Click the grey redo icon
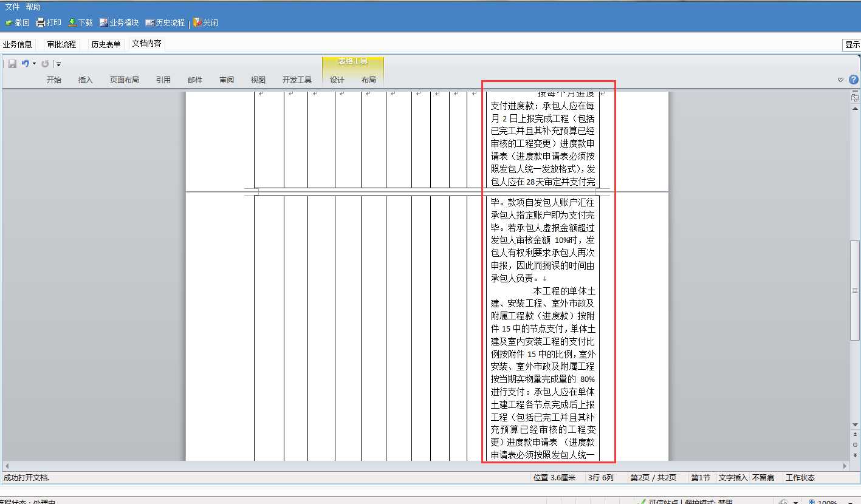 click(45, 64)
